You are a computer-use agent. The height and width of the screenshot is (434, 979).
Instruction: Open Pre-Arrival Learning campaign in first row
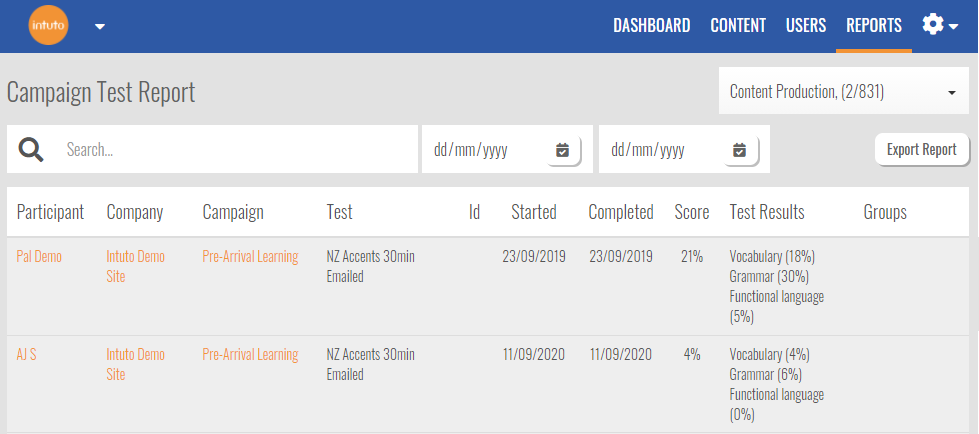pos(250,257)
